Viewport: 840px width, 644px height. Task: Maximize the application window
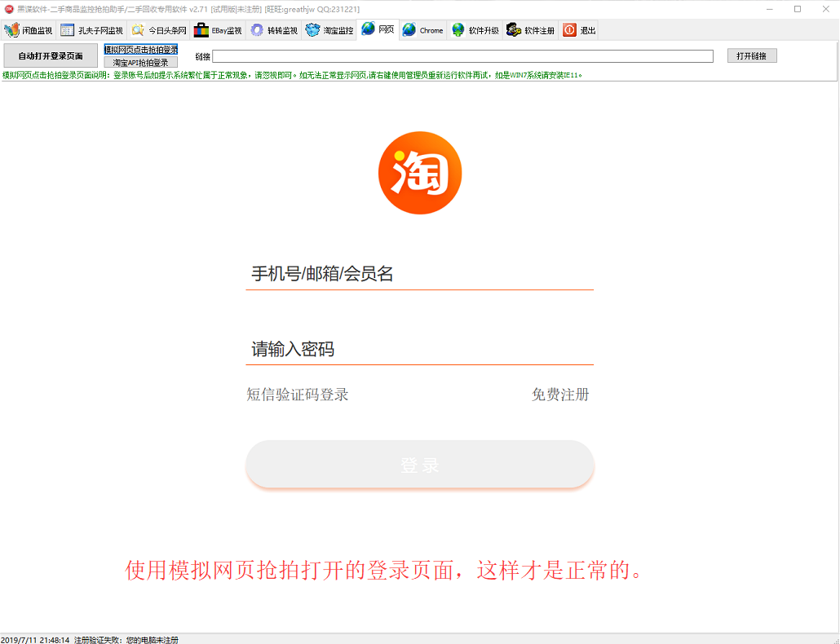(x=798, y=9)
